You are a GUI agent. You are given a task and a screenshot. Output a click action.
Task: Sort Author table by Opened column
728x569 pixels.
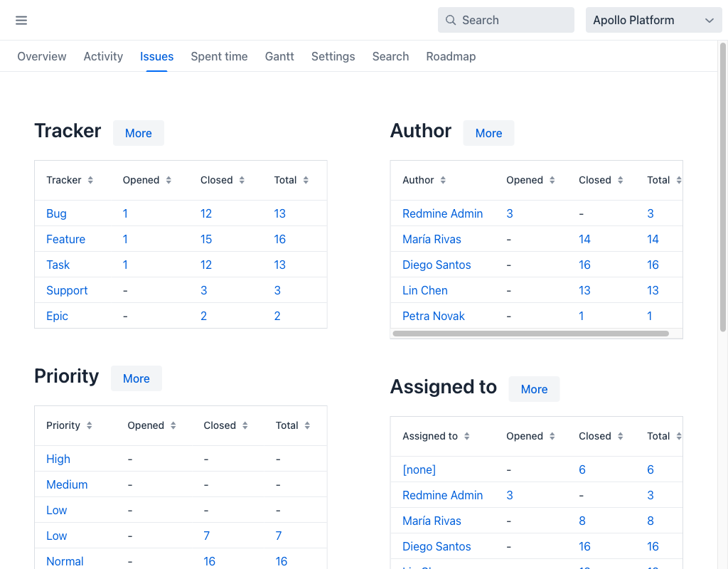point(530,180)
